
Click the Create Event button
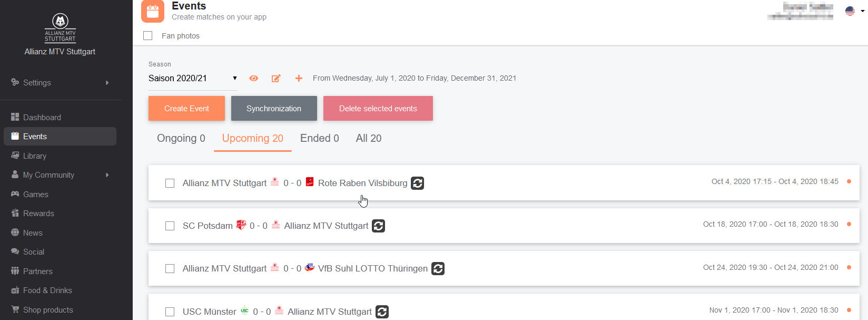186,109
